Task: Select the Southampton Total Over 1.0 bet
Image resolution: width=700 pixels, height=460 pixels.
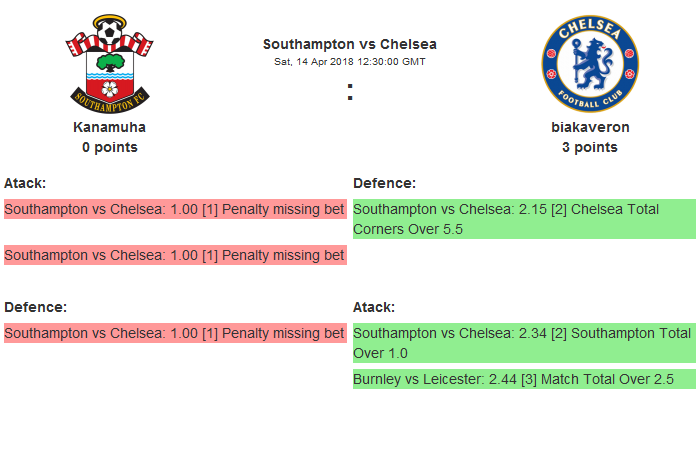Action: [x=524, y=343]
